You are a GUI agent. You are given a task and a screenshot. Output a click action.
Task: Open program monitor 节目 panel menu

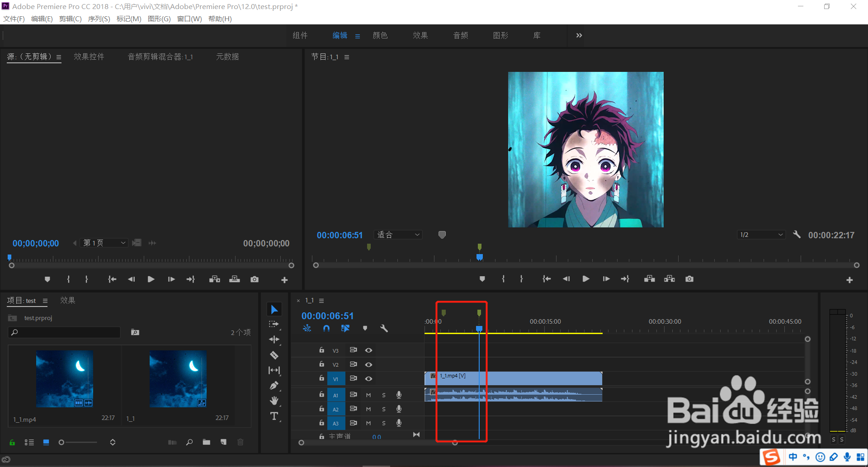coord(347,57)
